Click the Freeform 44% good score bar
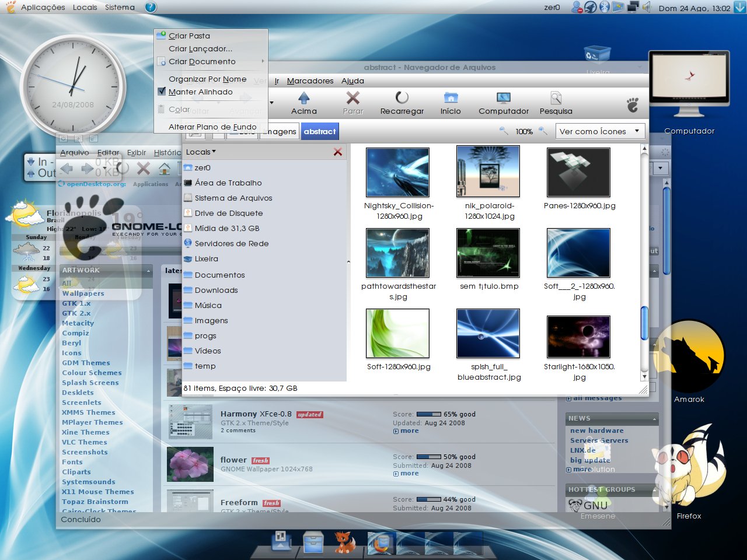Image resolution: width=747 pixels, height=560 pixels. click(429, 499)
